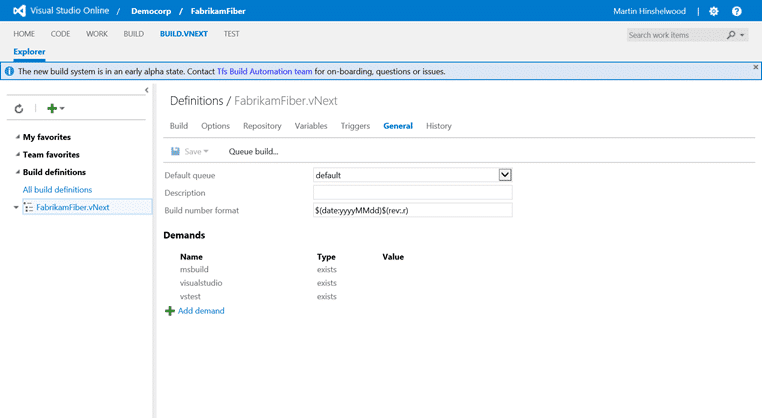Go to the WORK hub
Viewport: 762px width, 418px height.
[x=97, y=34]
